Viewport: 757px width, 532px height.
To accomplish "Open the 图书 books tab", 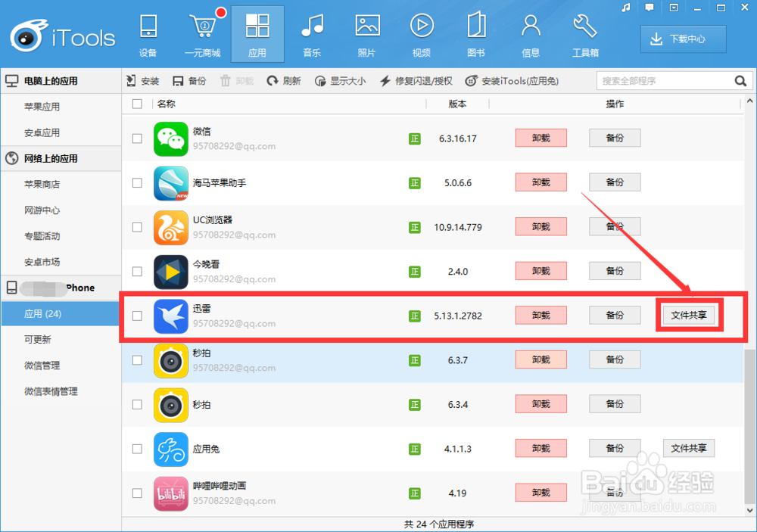I will (x=476, y=36).
